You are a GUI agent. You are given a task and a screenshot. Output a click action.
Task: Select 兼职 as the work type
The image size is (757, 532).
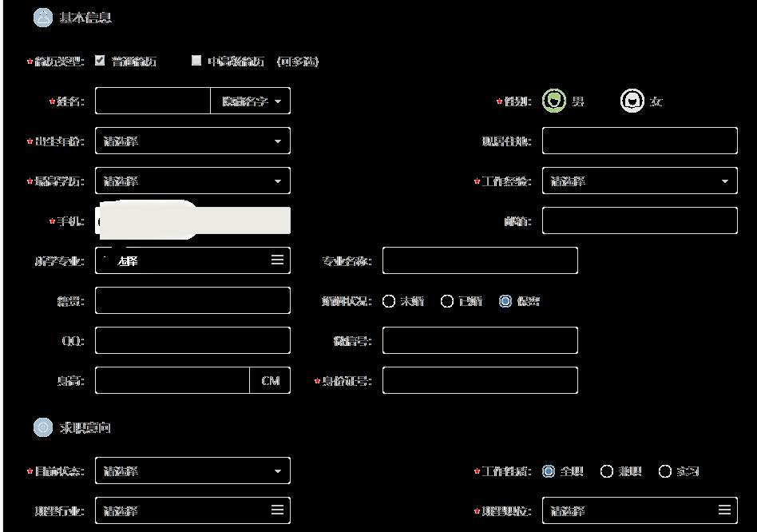(606, 471)
